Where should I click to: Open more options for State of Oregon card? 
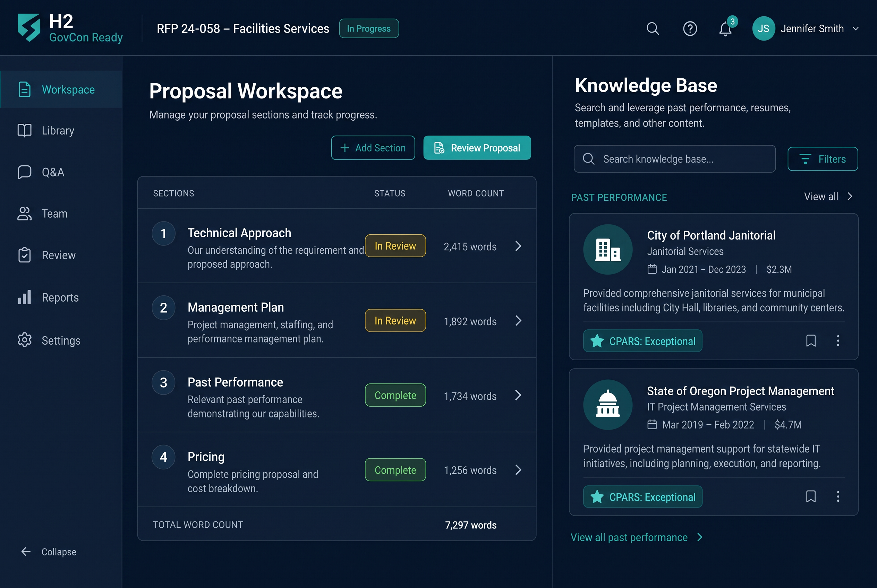[837, 496]
